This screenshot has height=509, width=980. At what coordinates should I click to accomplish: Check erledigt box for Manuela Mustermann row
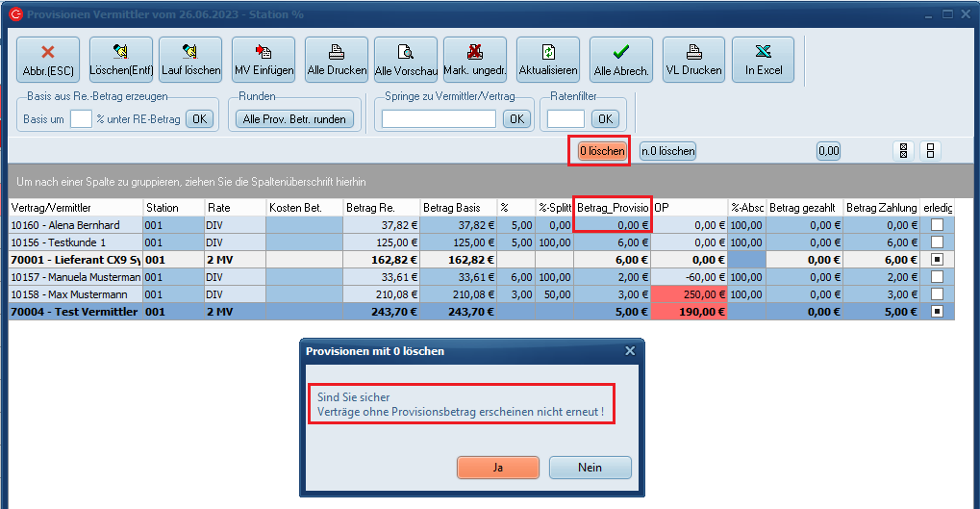[x=937, y=277]
